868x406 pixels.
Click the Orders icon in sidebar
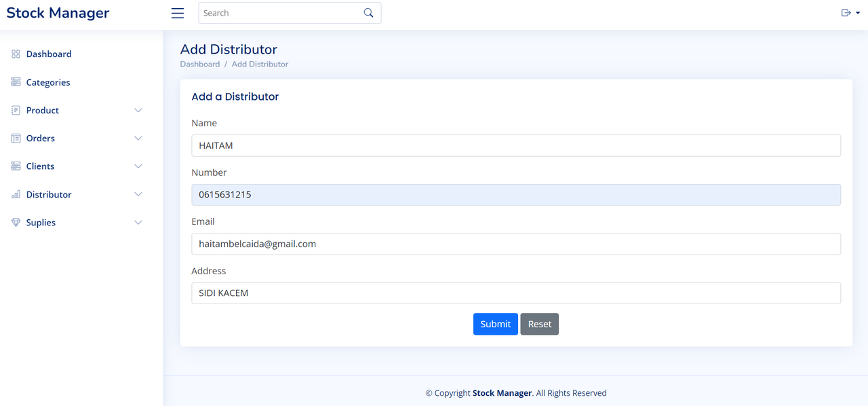(x=16, y=138)
